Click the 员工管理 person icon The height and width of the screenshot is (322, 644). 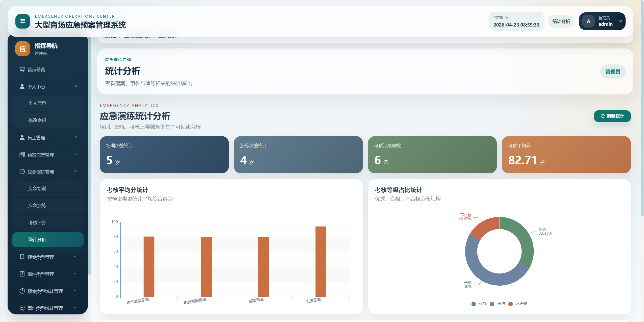click(x=22, y=138)
